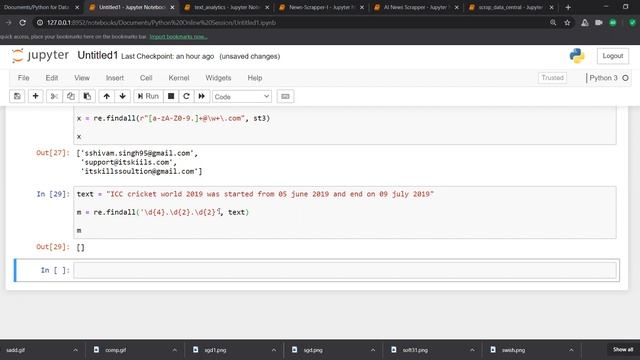Open the command palette keyboard icon
Image resolution: width=640 pixels, height=360 pixels.
pos(285,96)
